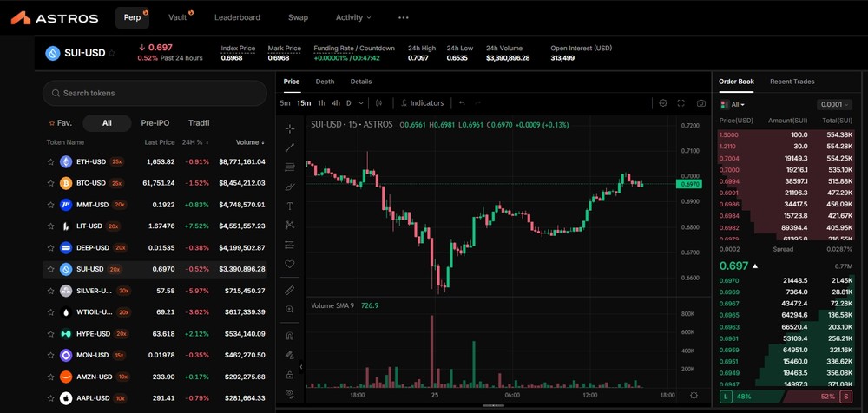Open the 0.0001 price precision dropdown

pos(834,105)
